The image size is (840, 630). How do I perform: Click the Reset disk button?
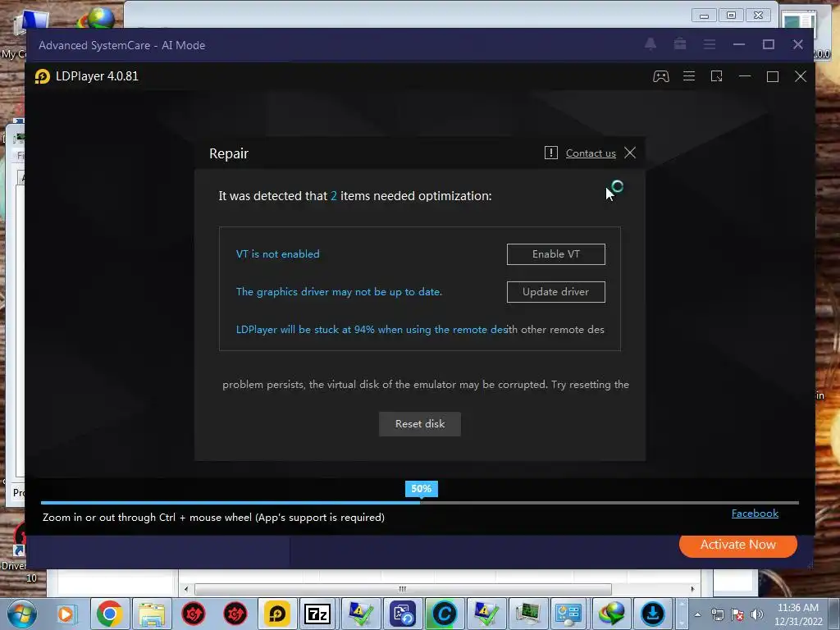coord(419,424)
